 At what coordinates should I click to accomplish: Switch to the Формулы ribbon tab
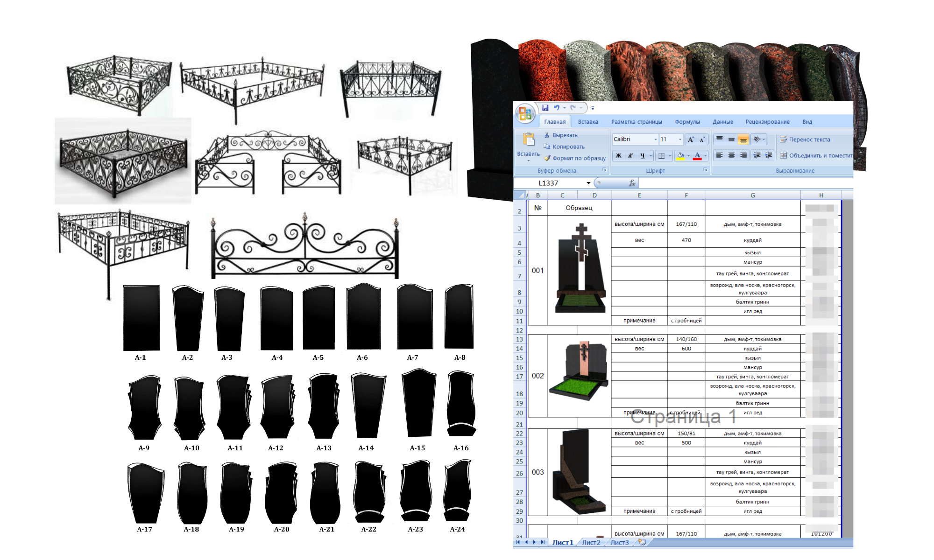[x=687, y=122]
